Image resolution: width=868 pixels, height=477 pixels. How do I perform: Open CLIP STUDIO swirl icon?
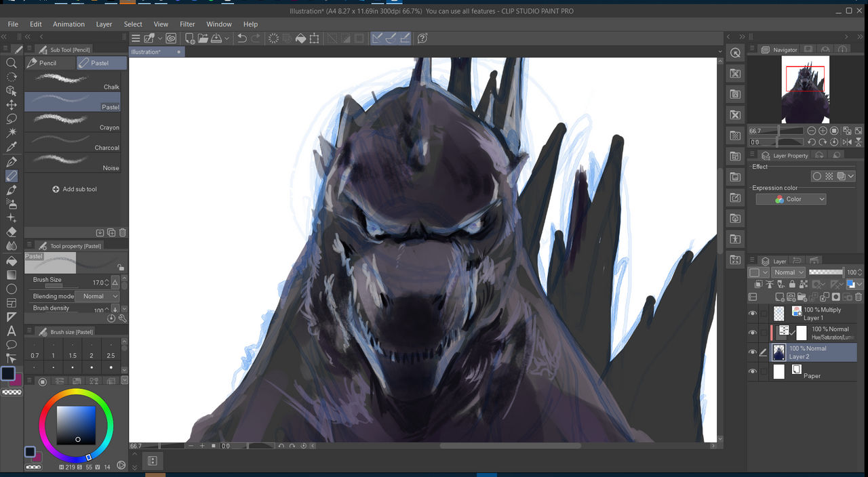(x=171, y=39)
